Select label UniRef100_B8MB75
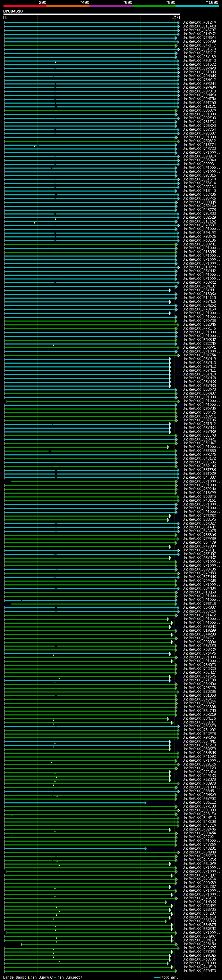Viewport: 222px width, 980px height. click(199, 925)
